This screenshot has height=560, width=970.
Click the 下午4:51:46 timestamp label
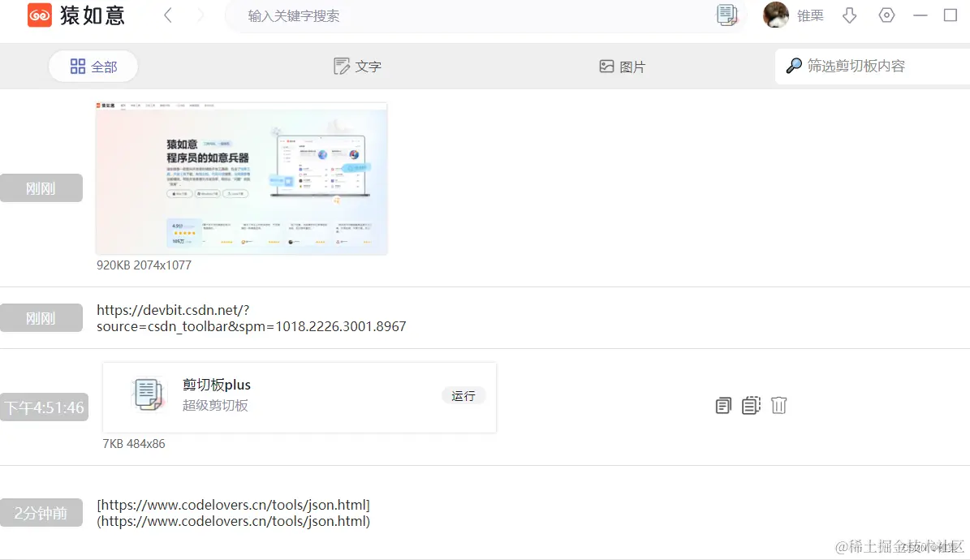click(x=44, y=407)
